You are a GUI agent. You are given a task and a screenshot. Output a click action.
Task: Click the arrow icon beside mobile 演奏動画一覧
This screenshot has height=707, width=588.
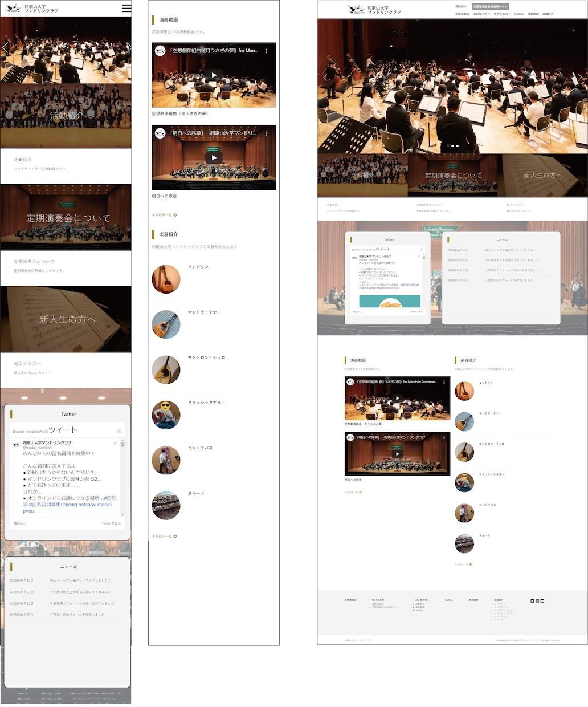tap(175, 215)
